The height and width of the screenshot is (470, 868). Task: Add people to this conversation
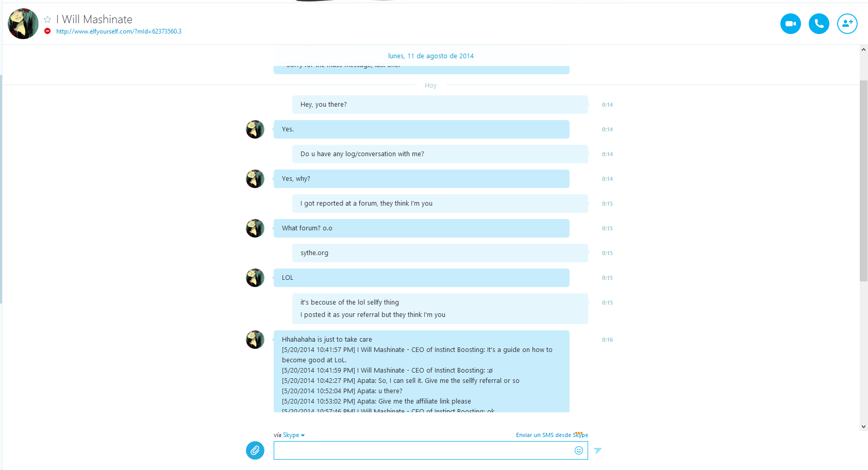tap(847, 24)
